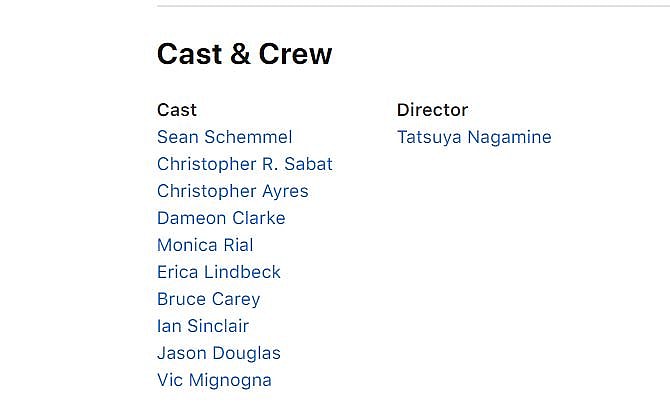Select Ian Sinclair in the cast list
This screenshot has width=670, height=417.
203,326
